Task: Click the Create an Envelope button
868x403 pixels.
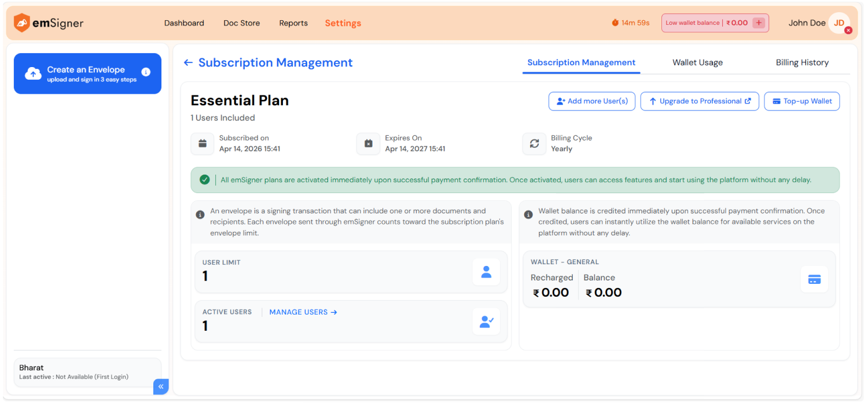Action: coord(86,73)
